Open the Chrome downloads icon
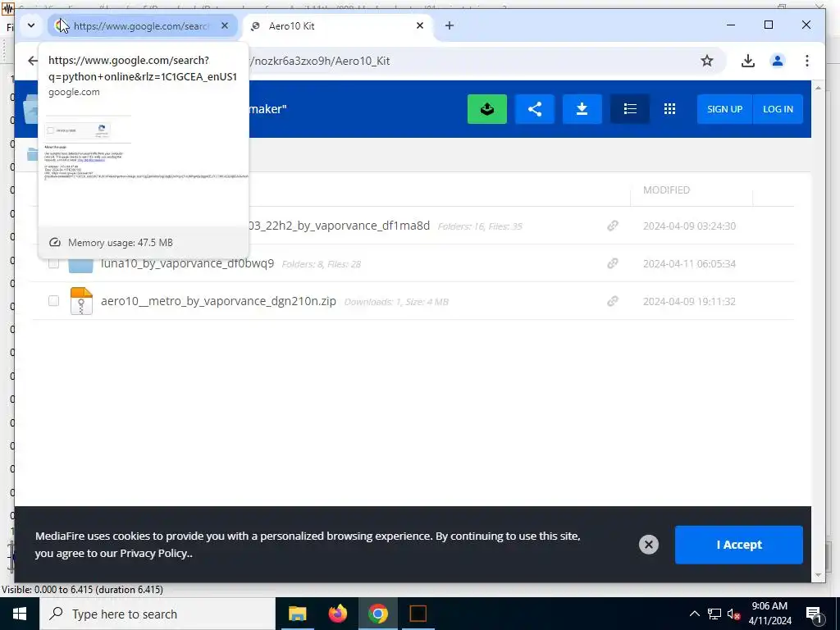The height and width of the screenshot is (630, 840). 748,61
